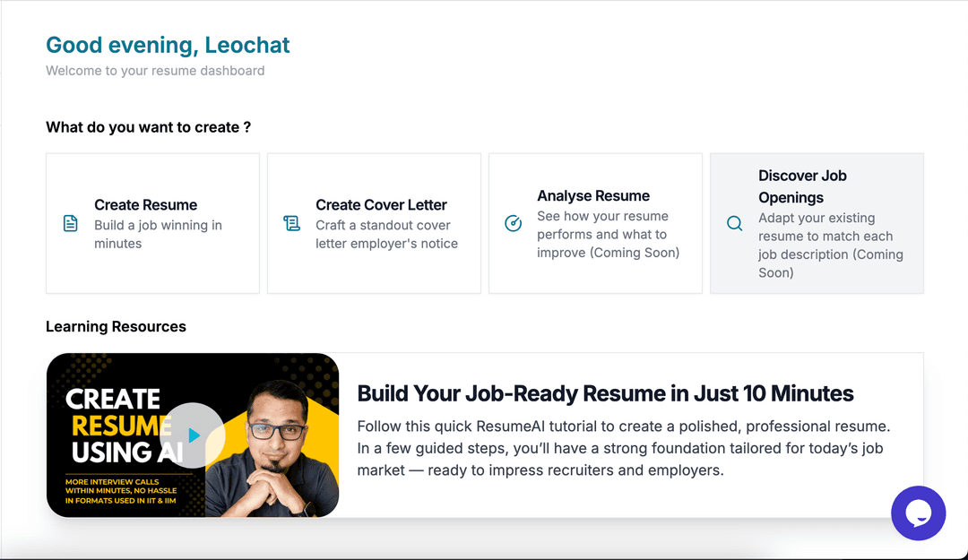This screenshot has width=968, height=560.
Task: Select the Create Resume title
Action: 145,204
